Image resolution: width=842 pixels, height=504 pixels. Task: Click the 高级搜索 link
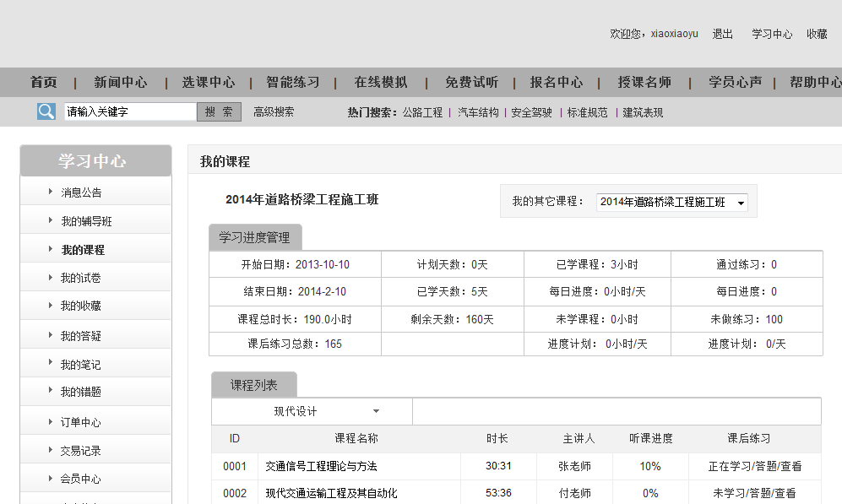click(x=274, y=111)
